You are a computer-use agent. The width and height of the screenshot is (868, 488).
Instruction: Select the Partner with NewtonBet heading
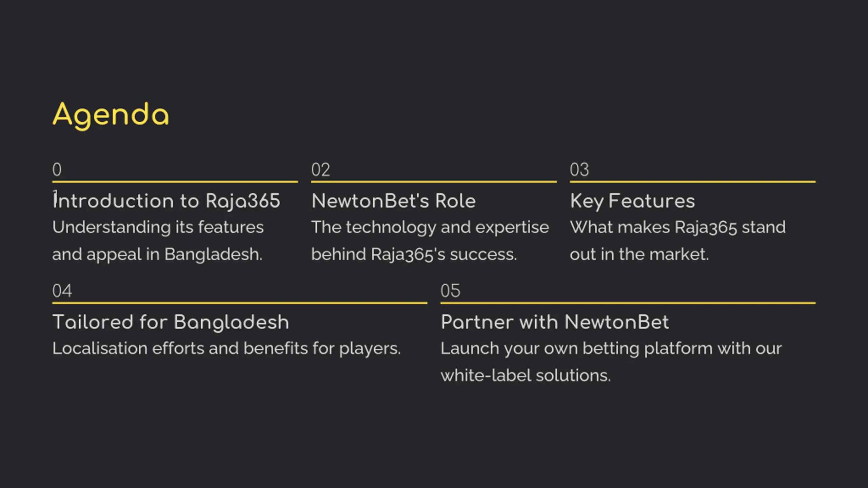[x=555, y=322]
